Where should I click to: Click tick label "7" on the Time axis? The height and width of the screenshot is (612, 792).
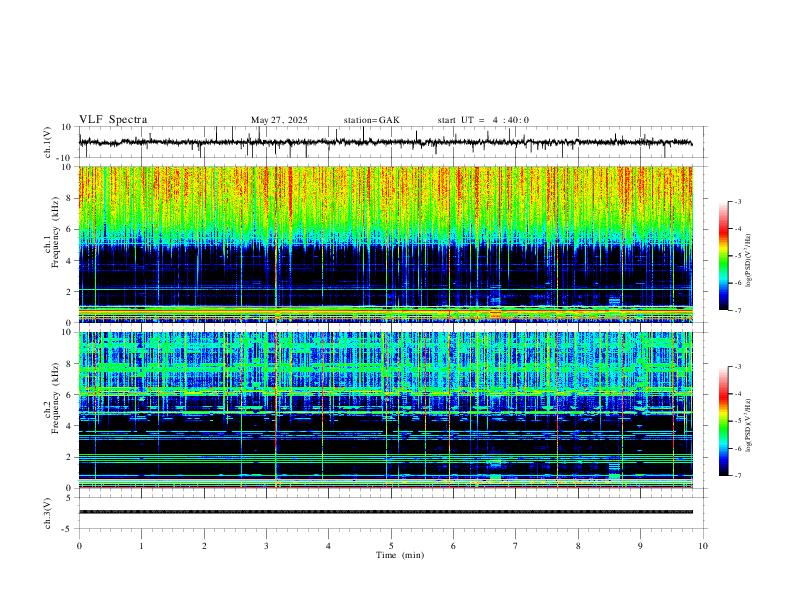tap(516, 546)
